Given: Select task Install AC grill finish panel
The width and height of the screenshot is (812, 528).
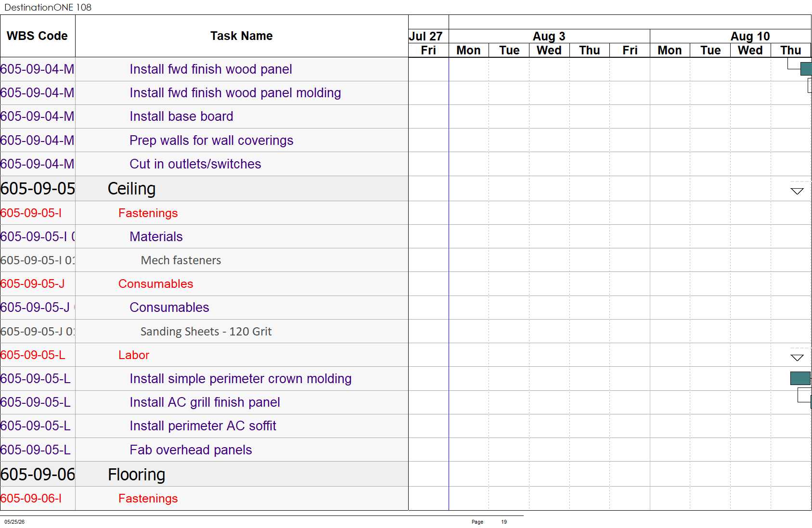Looking at the screenshot, I should [x=205, y=402].
